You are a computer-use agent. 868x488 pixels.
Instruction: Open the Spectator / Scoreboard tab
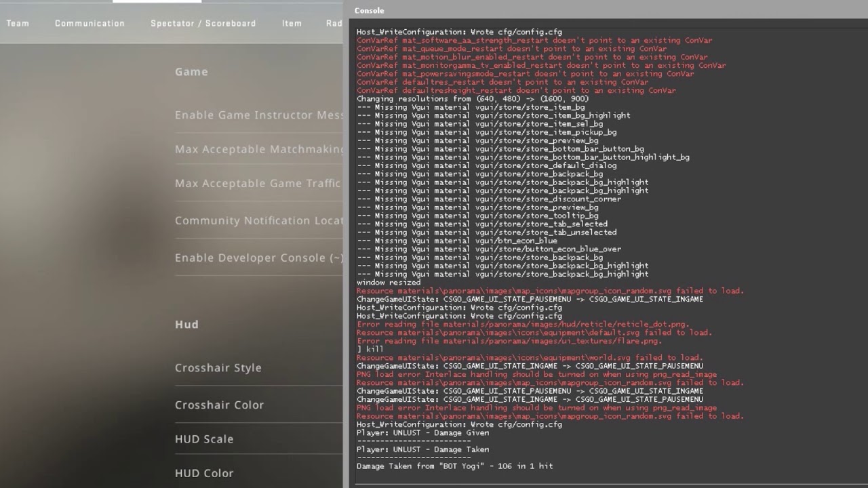[x=203, y=23]
